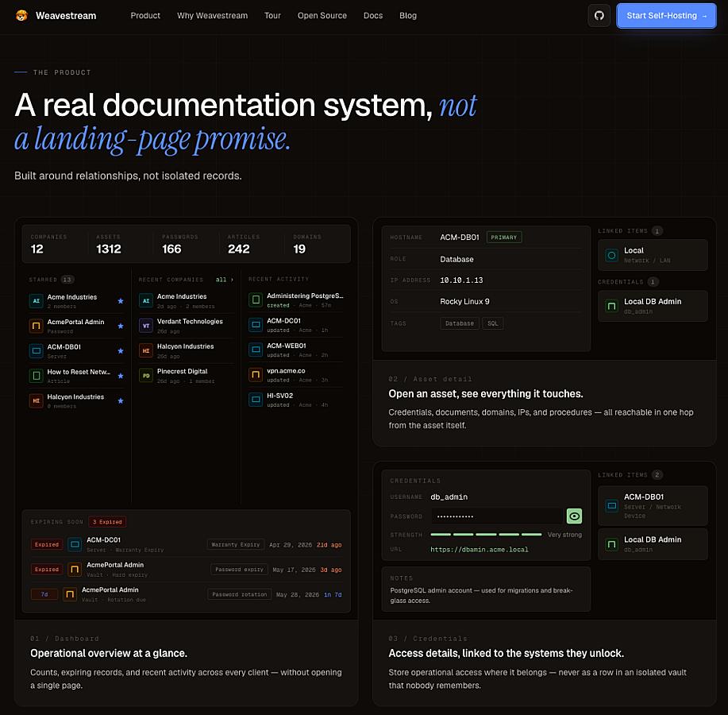Open the https://dbamin.acme.local URL
The image size is (728, 715).
pyautogui.click(x=480, y=550)
